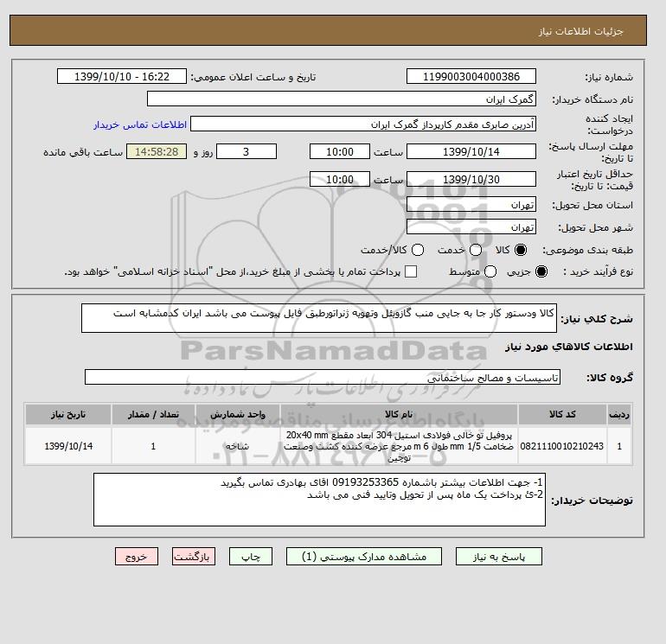This screenshot has width=666, height=644.
Task: Click the remaining days field showing 3
Action: tap(247, 151)
